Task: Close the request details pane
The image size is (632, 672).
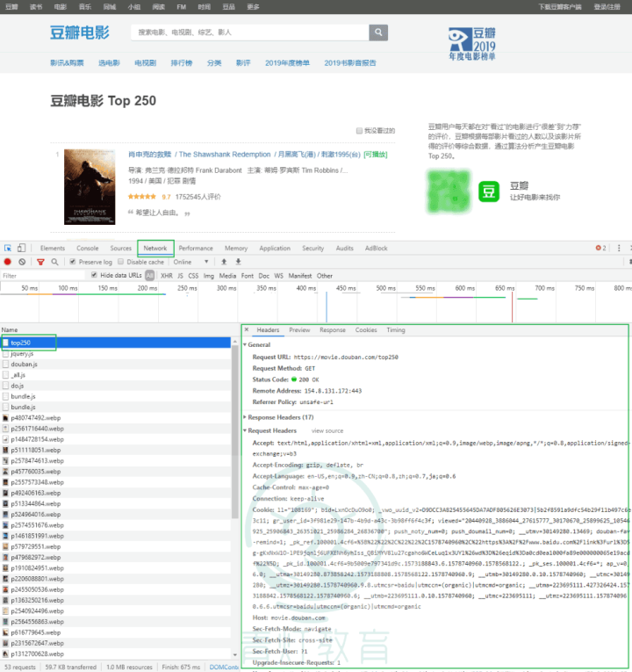Action: pyautogui.click(x=247, y=329)
